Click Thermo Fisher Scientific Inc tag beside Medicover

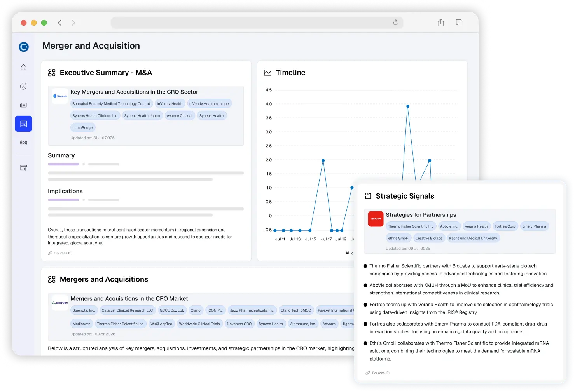coord(120,324)
